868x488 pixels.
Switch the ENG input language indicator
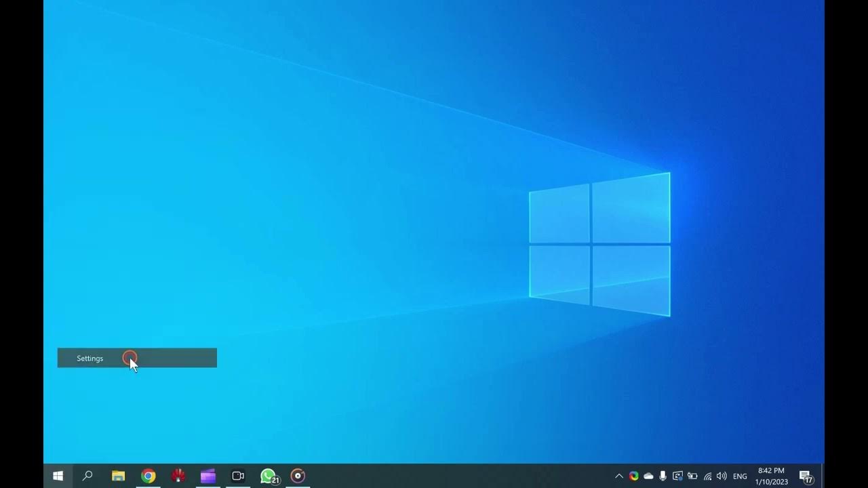tap(740, 476)
